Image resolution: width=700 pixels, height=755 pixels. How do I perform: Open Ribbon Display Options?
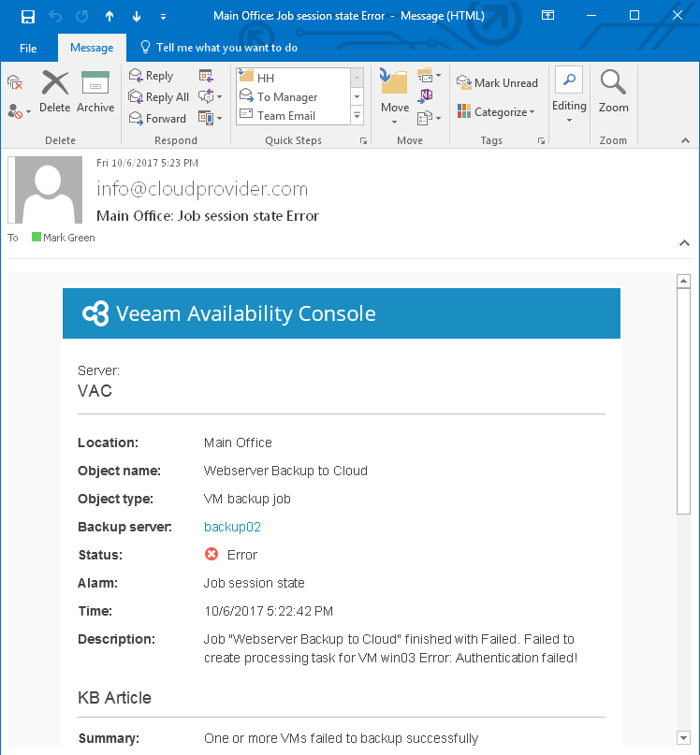(547, 15)
